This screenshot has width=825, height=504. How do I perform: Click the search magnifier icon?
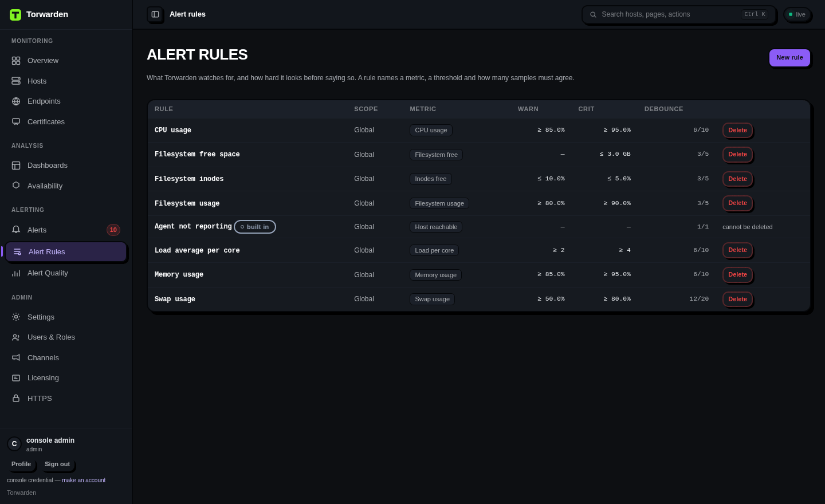(594, 15)
